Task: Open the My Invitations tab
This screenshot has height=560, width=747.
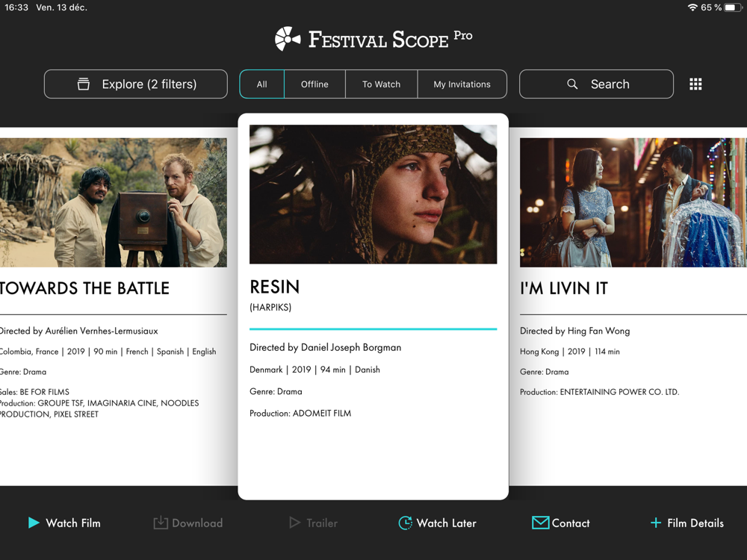Action: (462, 84)
